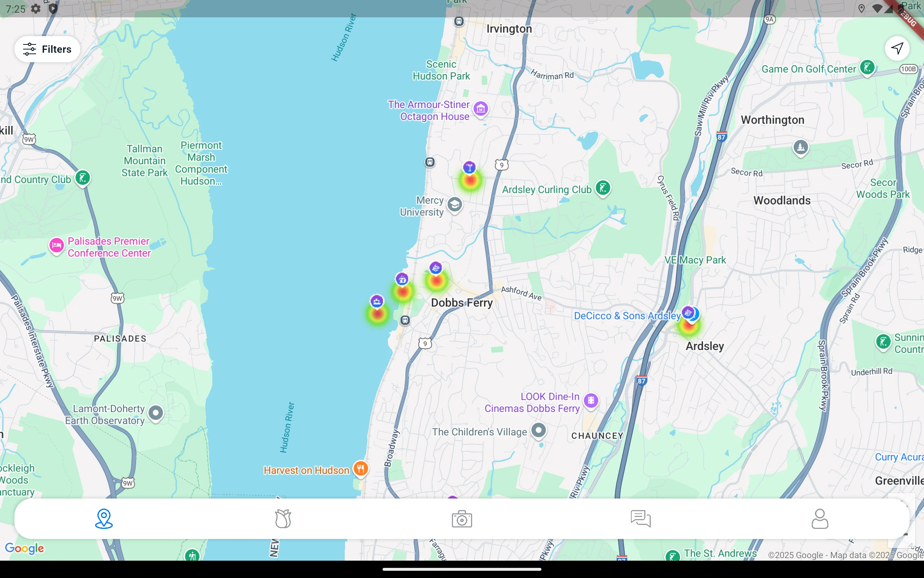
Task: Tap the Irvington train station icon
Action: click(x=459, y=21)
